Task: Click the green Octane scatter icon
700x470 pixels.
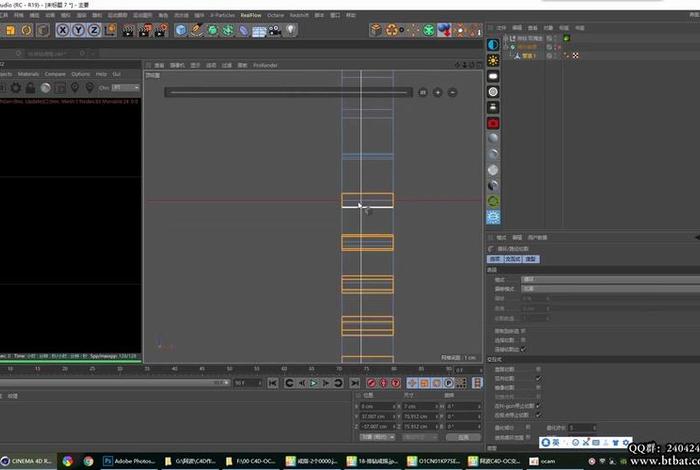Action: (493, 201)
